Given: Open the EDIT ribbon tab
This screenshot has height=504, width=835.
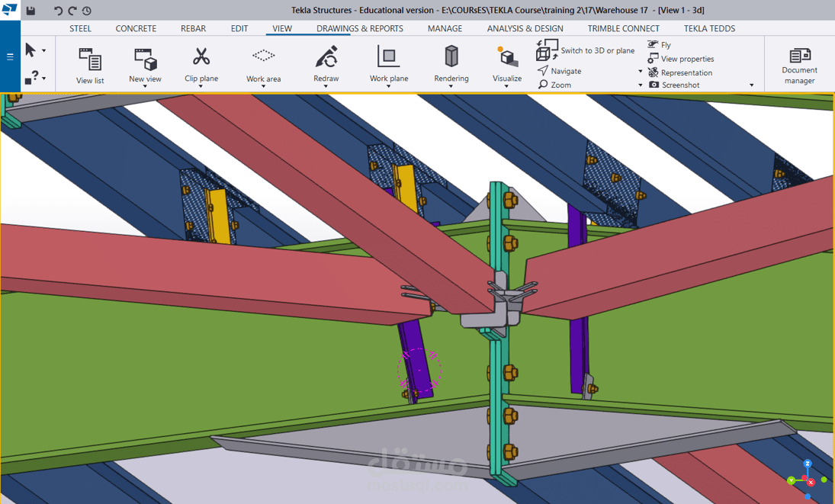Looking at the screenshot, I should 239,29.
